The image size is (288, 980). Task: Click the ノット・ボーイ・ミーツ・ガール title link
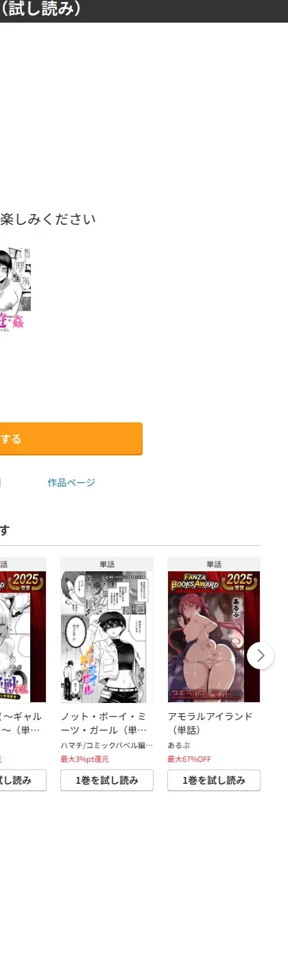click(104, 723)
